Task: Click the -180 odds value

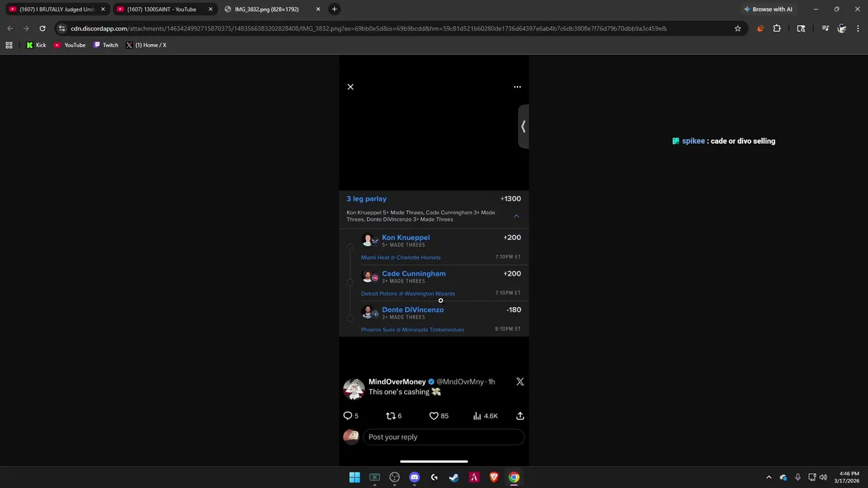Action: pos(514,310)
